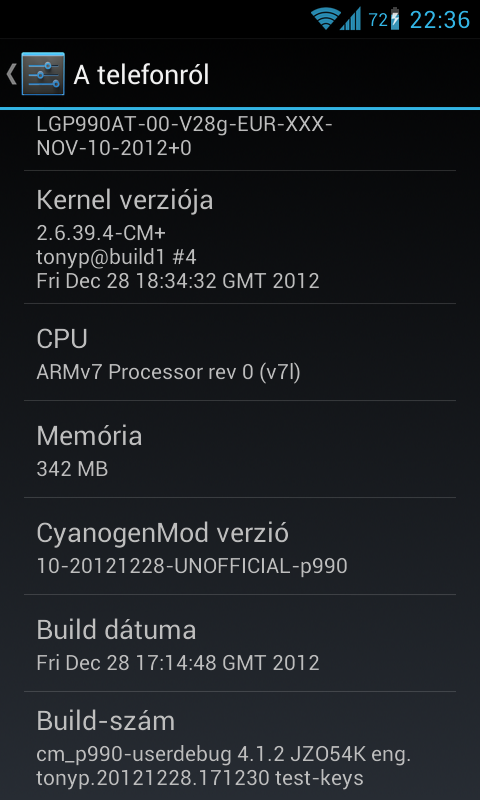This screenshot has width=480, height=800.
Task: Tap the charging battery icon
Action: pos(395,19)
